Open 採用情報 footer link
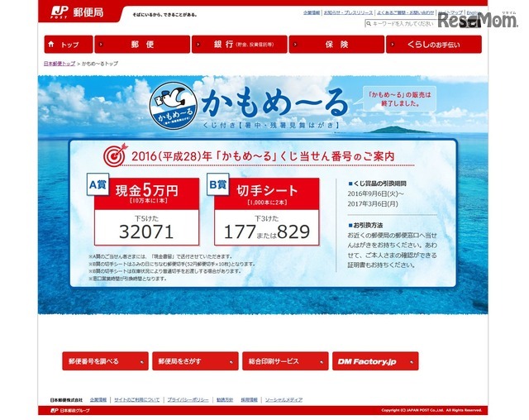The image size is (529, 420). (249, 400)
